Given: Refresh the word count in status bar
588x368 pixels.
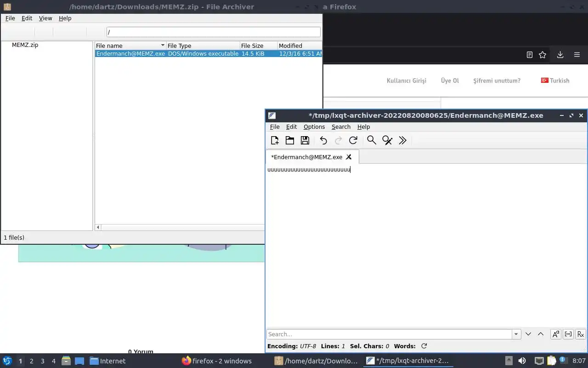Looking at the screenshot, I should 424,346.
